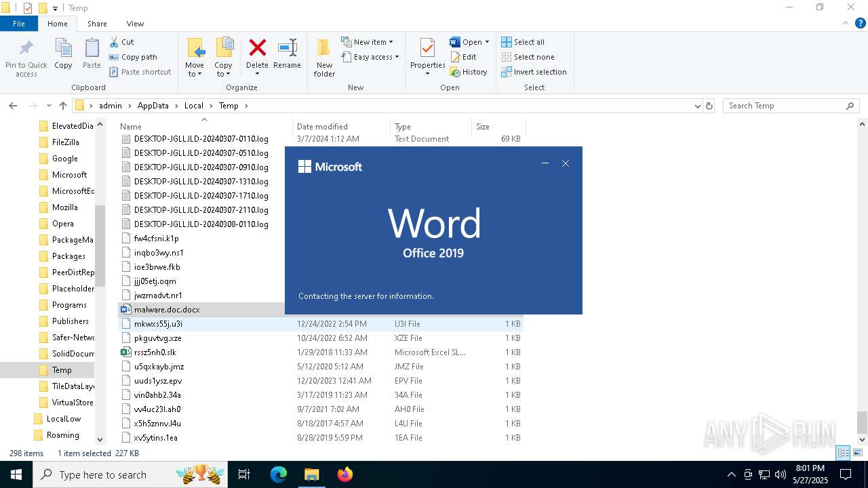Open Roaming folder in navigation tree
Image resolution: width=868 pixels, height=488 pixels.
[x=63, y=435]
